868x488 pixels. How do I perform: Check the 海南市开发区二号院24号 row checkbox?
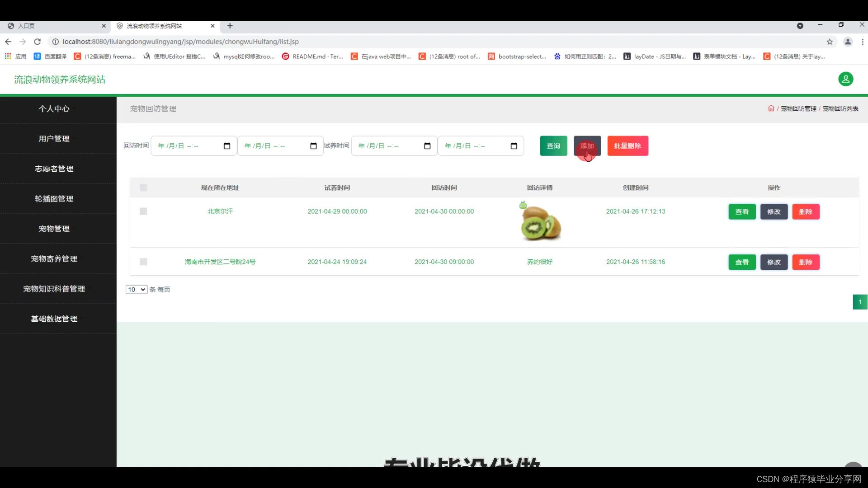pos(143,262)
